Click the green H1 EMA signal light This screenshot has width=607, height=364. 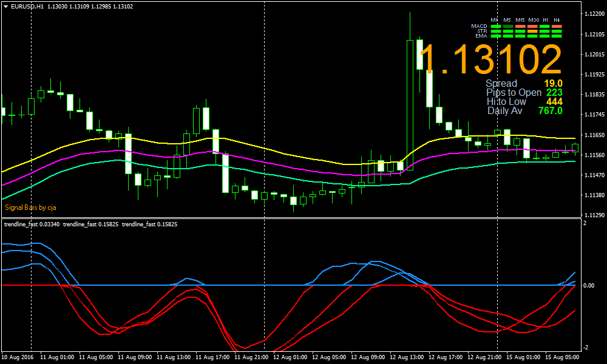pos(546,36)
